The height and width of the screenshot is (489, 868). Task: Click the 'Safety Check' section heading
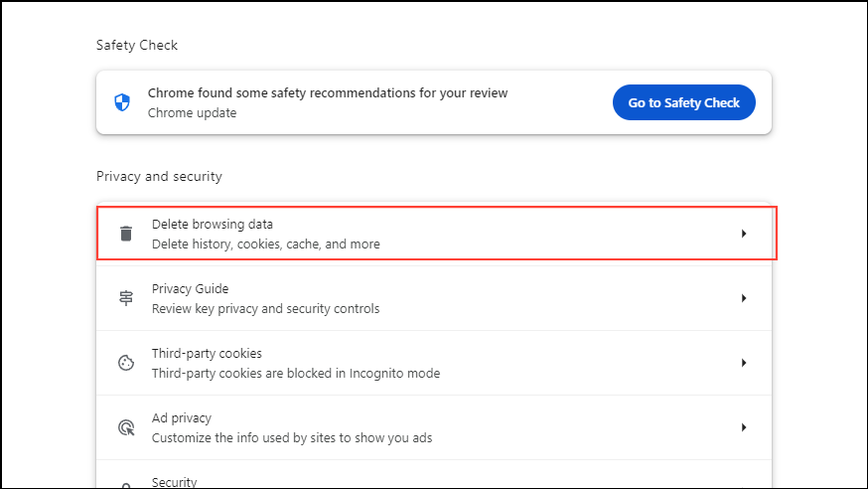[x=137, y=45]
